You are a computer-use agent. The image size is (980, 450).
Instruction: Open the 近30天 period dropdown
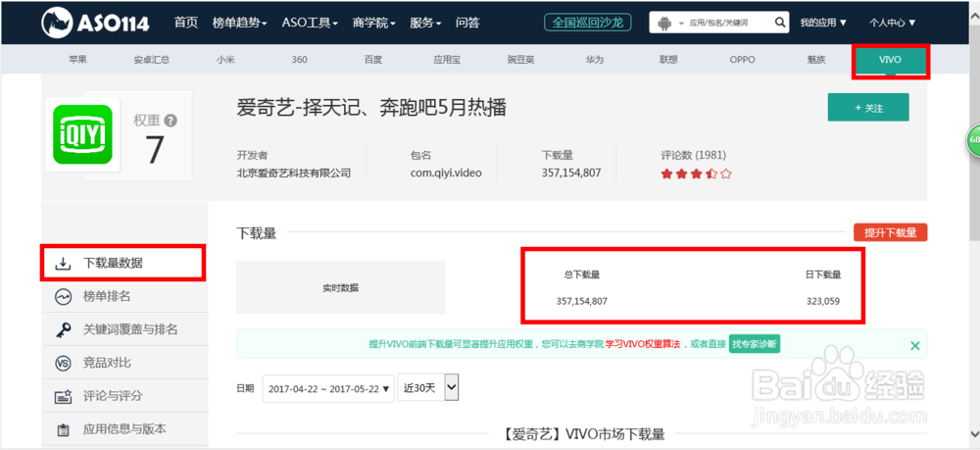click(428, 388)
